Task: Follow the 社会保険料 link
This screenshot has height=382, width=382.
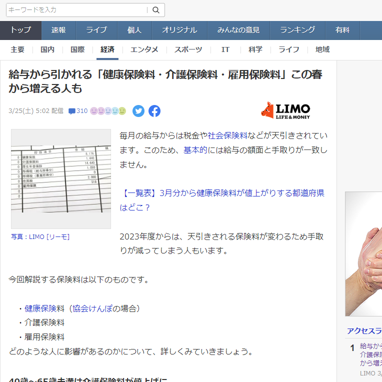Action: tap(228, 136)
